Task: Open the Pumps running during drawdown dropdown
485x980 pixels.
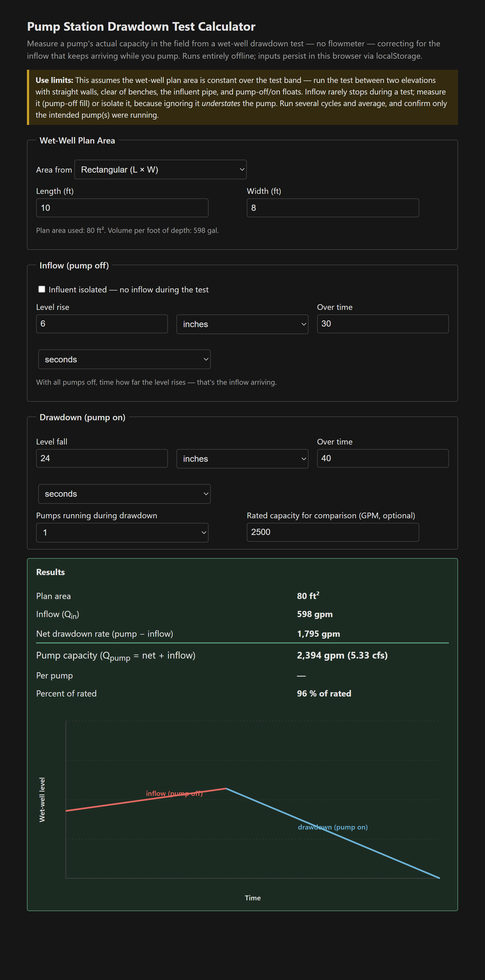Action: pyautogui.click(x=122, y=533)
